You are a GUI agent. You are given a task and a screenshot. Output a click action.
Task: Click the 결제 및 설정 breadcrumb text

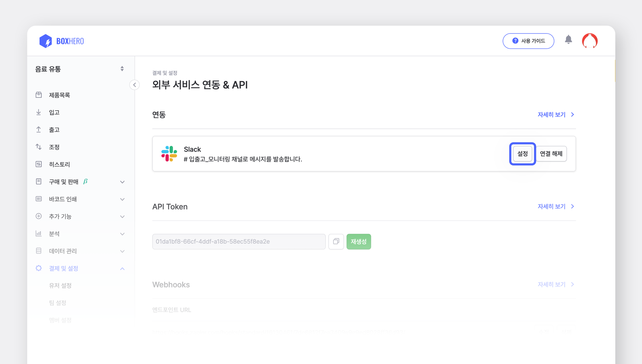pos(165,73)
